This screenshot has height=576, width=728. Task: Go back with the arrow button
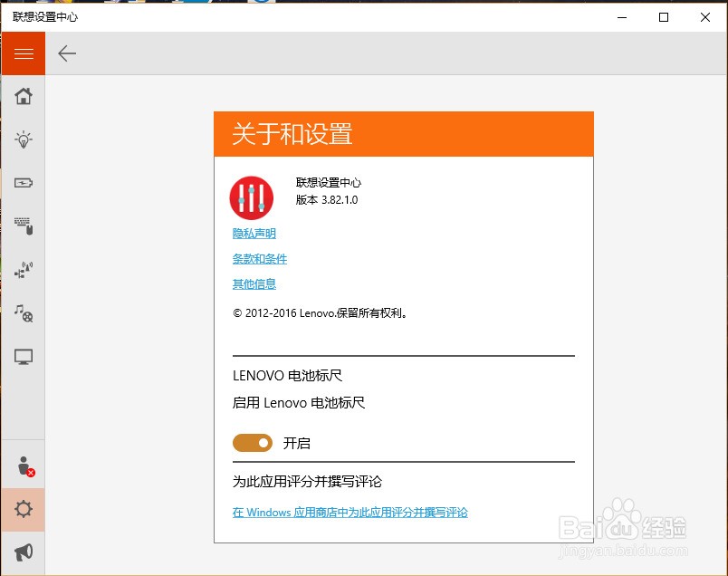tap(67, 53)
